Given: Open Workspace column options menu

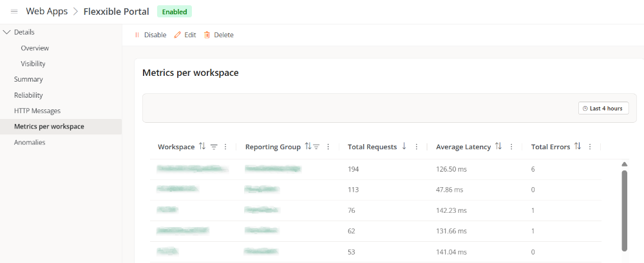Looking at the screenshot, I should click(x=225, y=147).
